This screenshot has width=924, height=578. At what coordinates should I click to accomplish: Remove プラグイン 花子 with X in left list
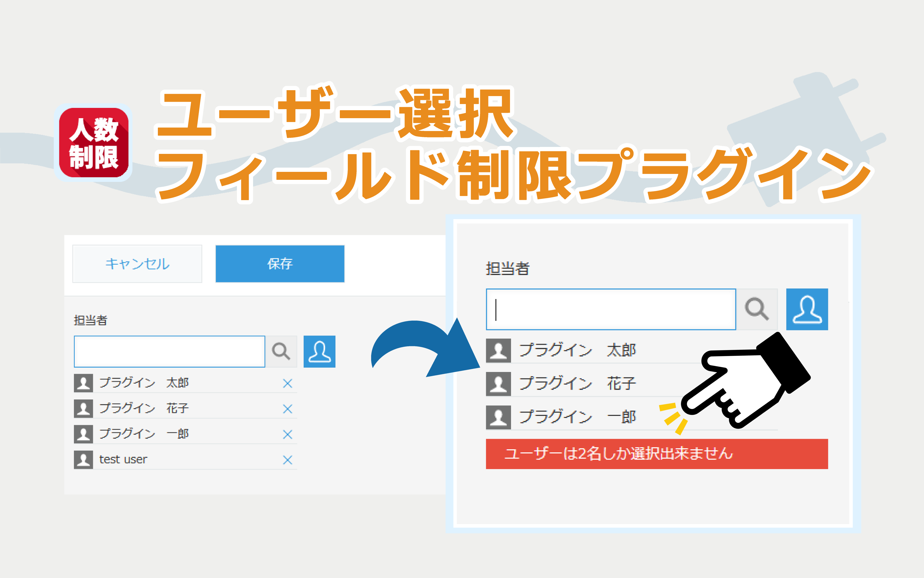pos(287,409)
